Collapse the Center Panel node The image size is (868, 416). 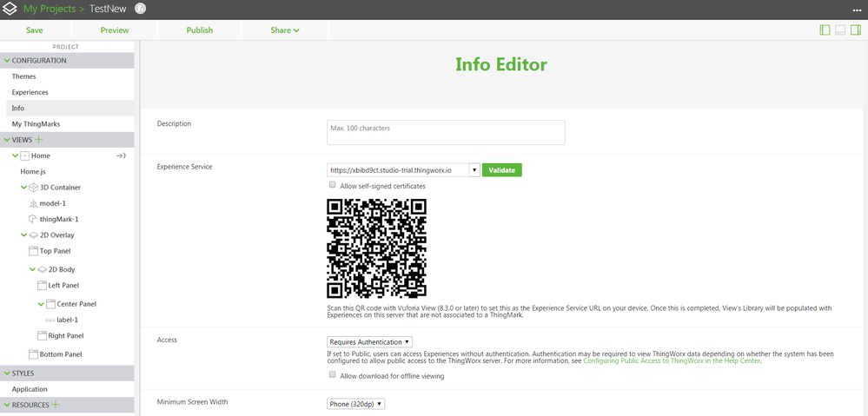42,304
